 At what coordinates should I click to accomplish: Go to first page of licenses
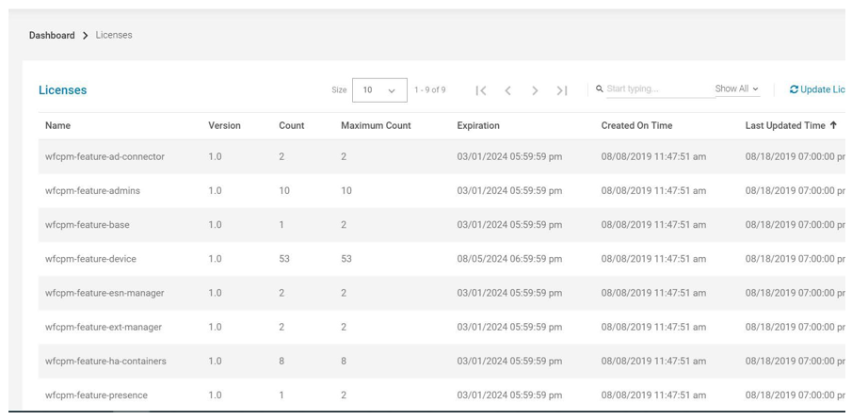click(481, 90)
